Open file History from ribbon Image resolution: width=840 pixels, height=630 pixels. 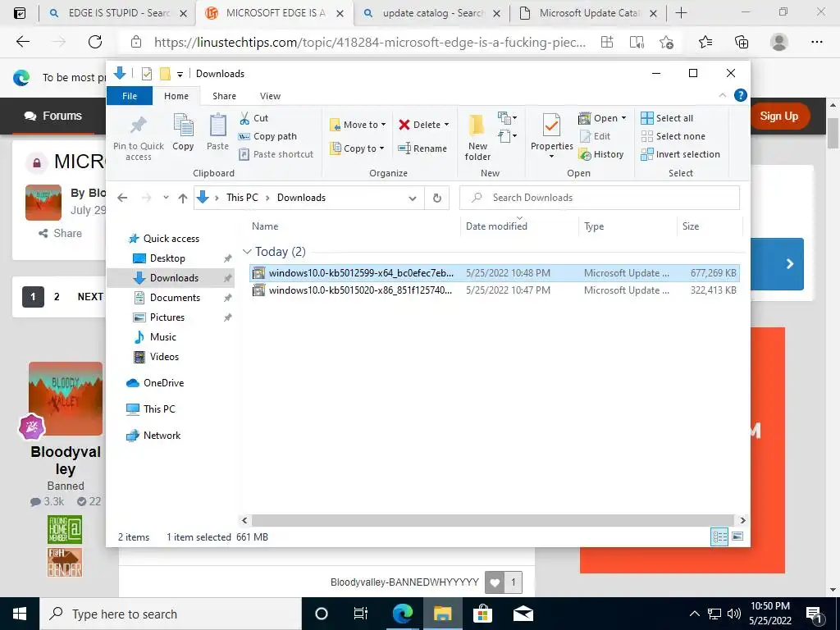(x=601, y=154)
